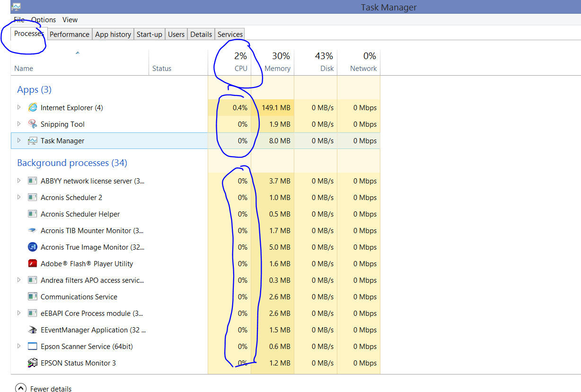The height and width of the screenshot is (392, 581).
Task: Expand Andrea filters APO access service
Action: click(19, 280)
